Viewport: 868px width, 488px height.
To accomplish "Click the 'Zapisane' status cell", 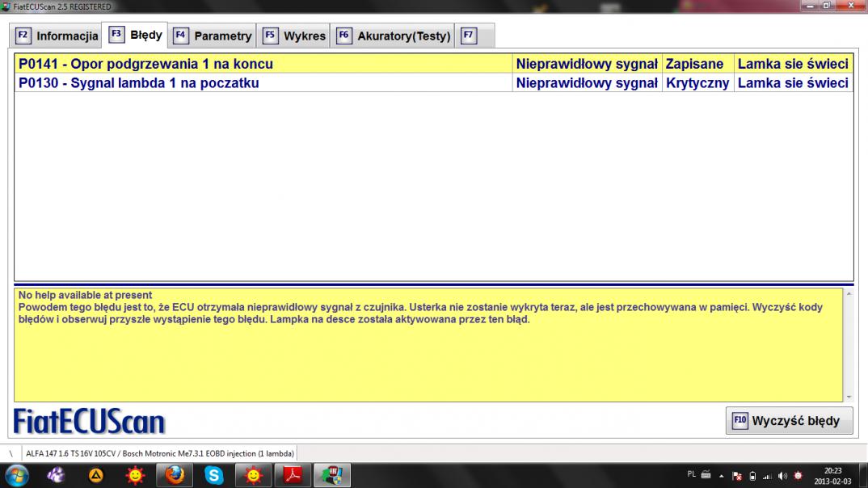I will pos(697,64).
